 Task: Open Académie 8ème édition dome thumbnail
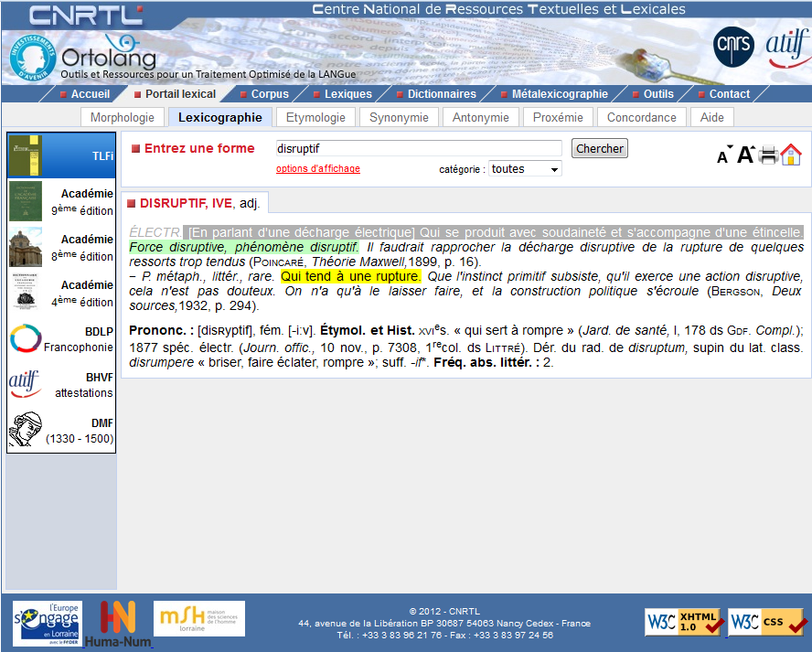click(26, 247)
